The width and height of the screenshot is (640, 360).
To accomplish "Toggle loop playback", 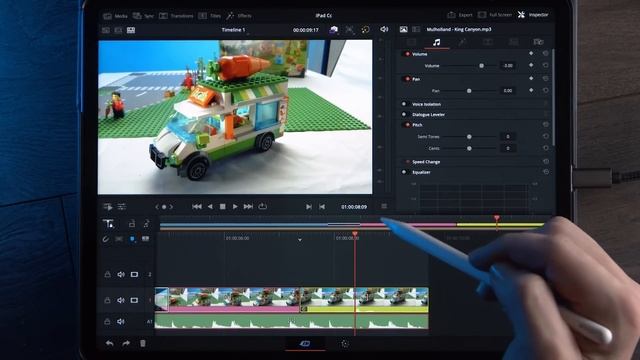I will (x=262, y=207).
